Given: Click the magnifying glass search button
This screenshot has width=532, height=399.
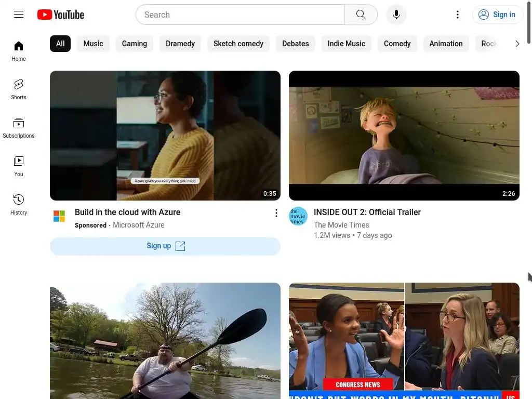Looking at the screenshot, I should point(361,15).
